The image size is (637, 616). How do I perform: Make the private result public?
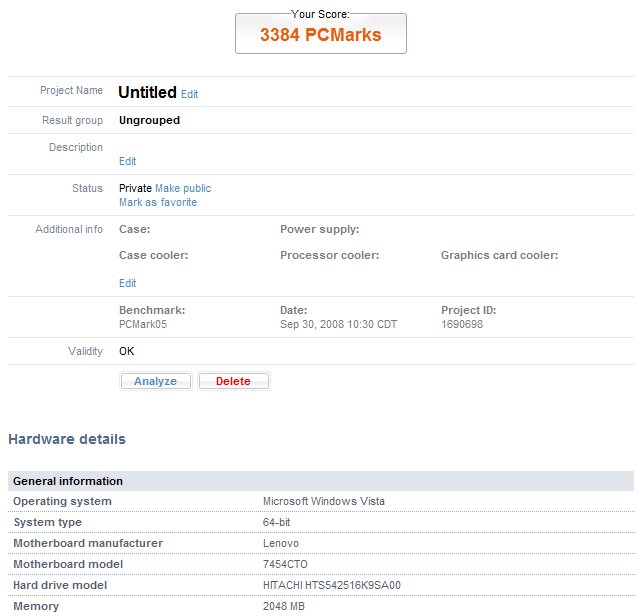183,189
